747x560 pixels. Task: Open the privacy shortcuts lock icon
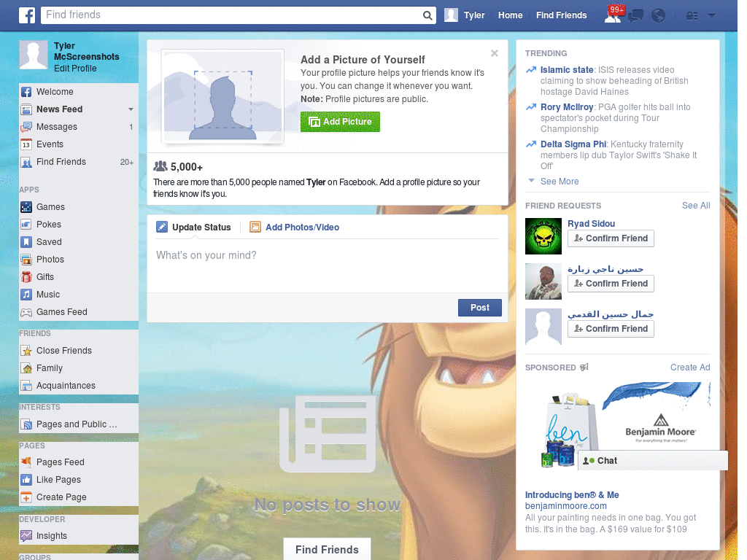[692, 16]
